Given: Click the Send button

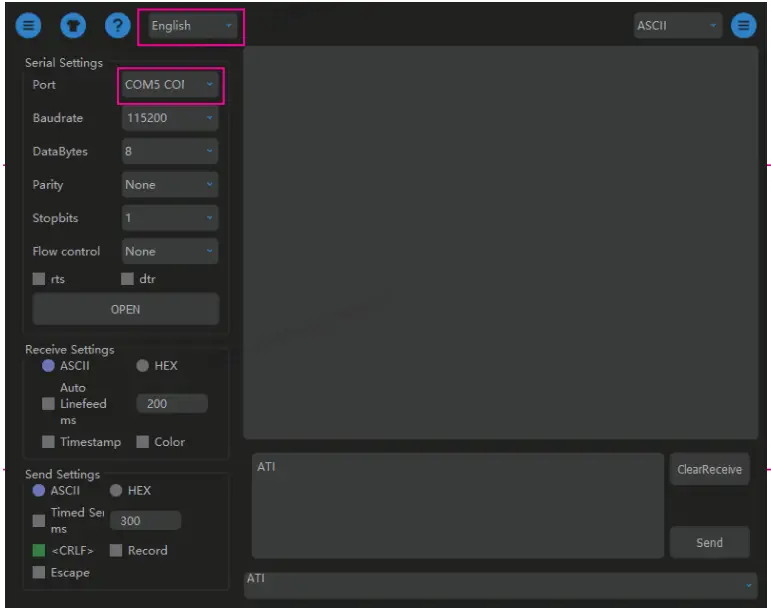Looking at the screenshot, I should point(710,543).
